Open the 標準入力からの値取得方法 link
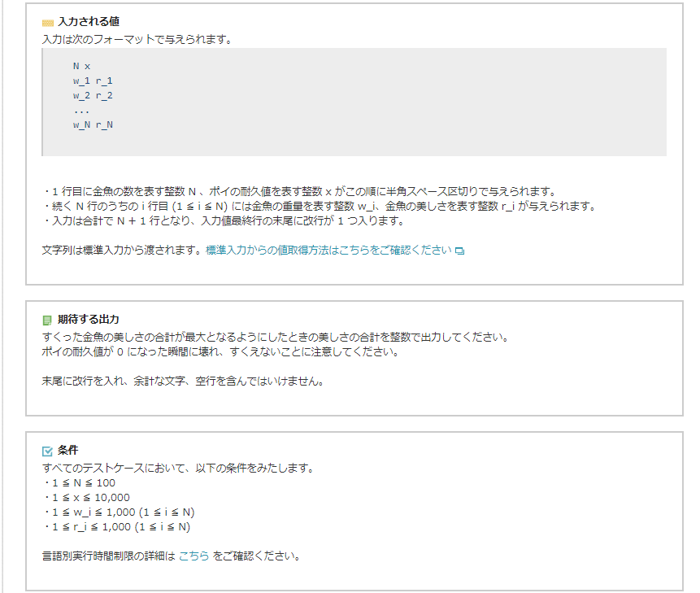This screenshot has width=700, height=593. point(328,251)
